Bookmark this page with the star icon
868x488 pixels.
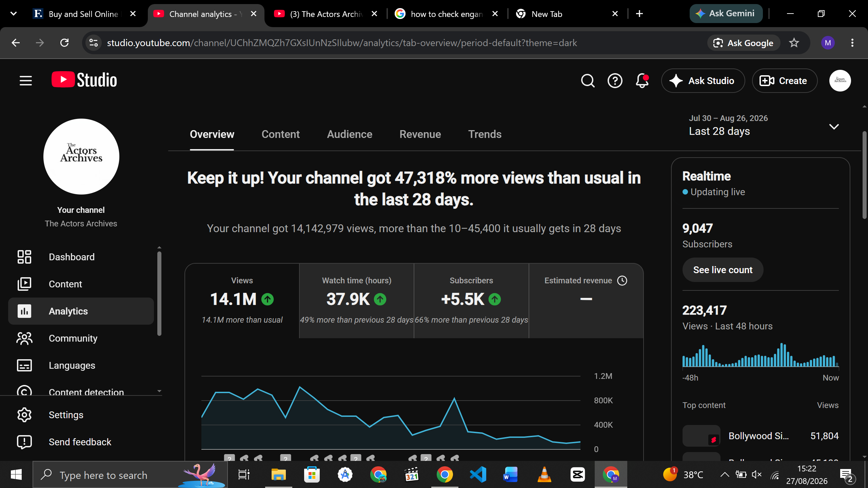pyautogui.click(x=794, y=43)
